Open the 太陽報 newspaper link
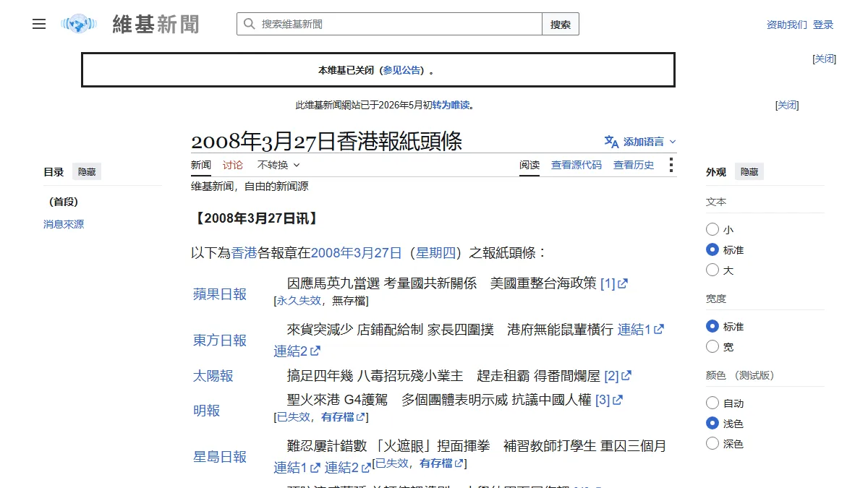The image size is (868, 488). coord(213,376)
